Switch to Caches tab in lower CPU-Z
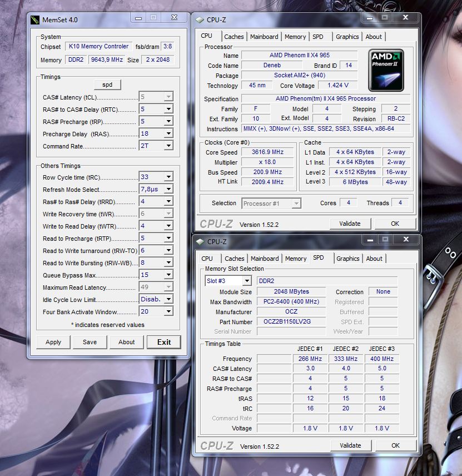The image size is (462, 476). point(235,259)
